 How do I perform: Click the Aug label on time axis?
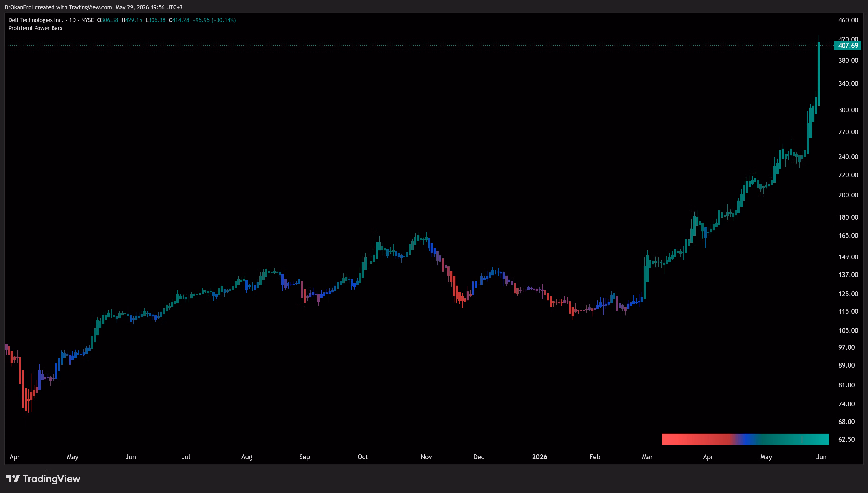click(x=247, y=457)
